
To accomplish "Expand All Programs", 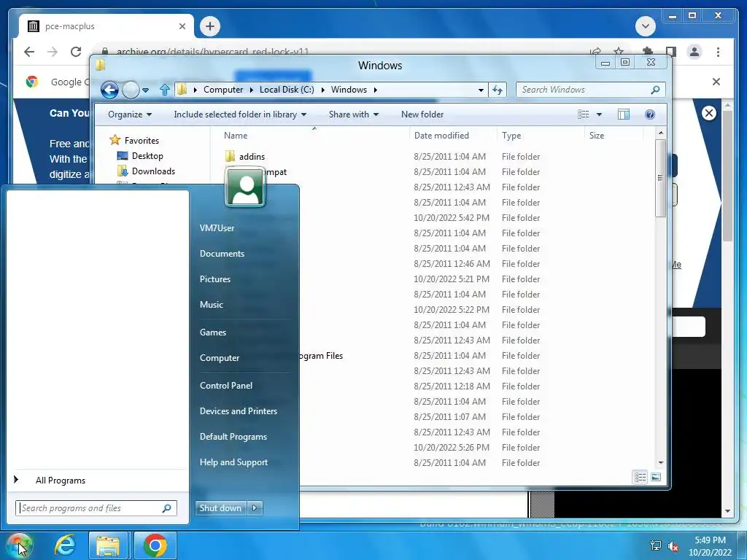I will [60, 481].
